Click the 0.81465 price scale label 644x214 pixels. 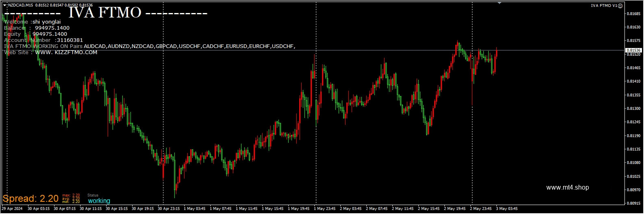coord(634,68)
